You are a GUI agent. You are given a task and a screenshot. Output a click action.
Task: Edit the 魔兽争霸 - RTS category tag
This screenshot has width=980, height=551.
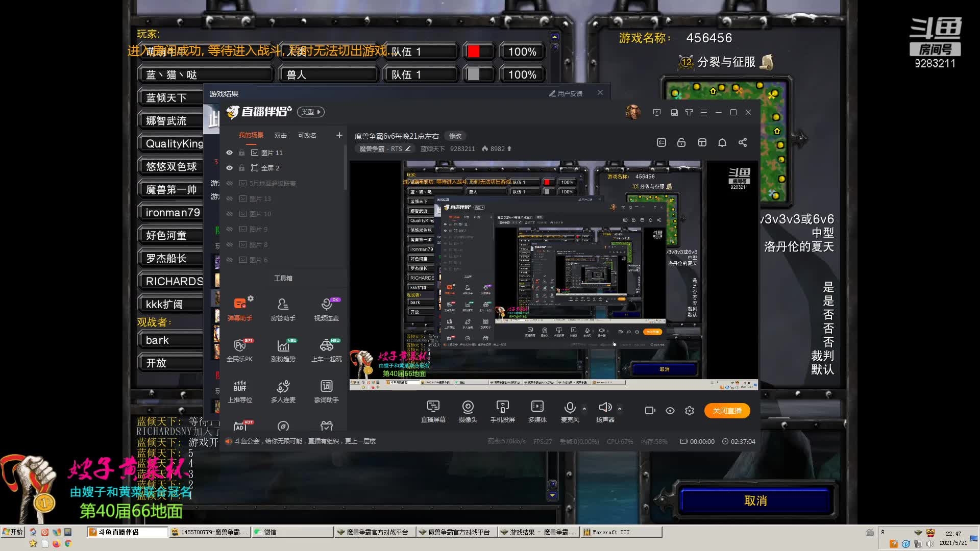[x=385, y=149]
